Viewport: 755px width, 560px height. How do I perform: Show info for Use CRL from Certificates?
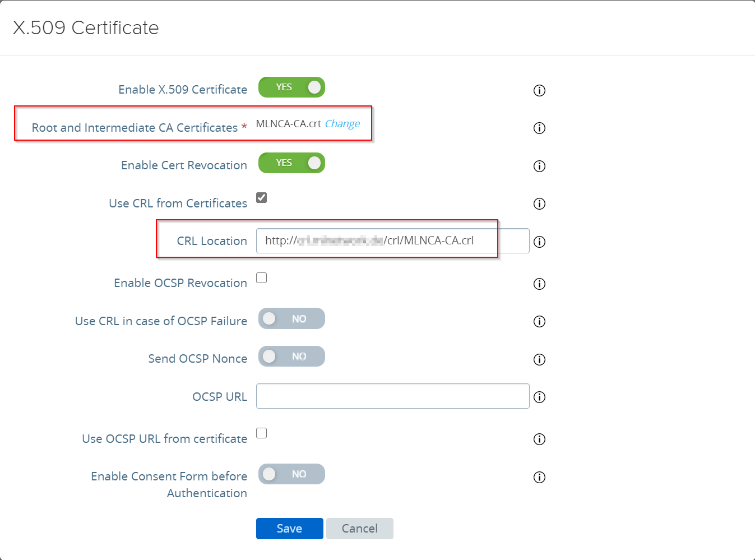(539, 204)
